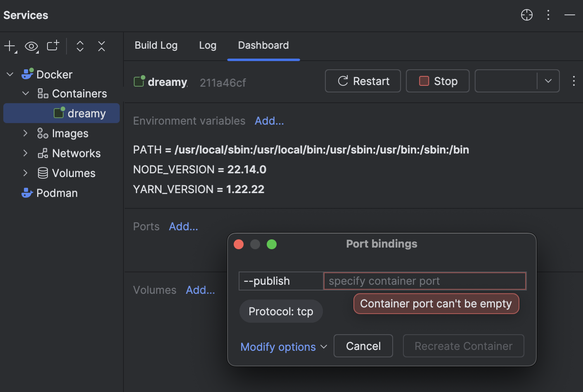Click Add next to Environment variables
583x392 pixels.
click(x=269, y=120)
